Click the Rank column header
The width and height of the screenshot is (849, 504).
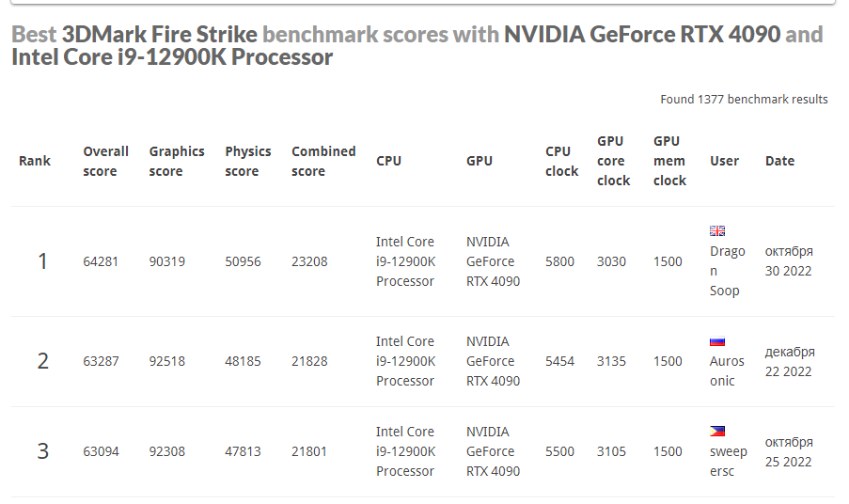click(35, 161)
